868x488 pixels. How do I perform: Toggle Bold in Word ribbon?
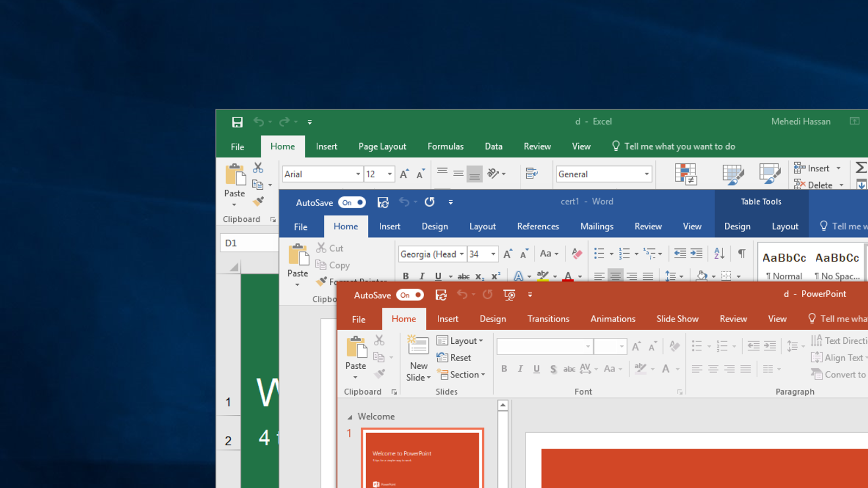coord(406,277)
